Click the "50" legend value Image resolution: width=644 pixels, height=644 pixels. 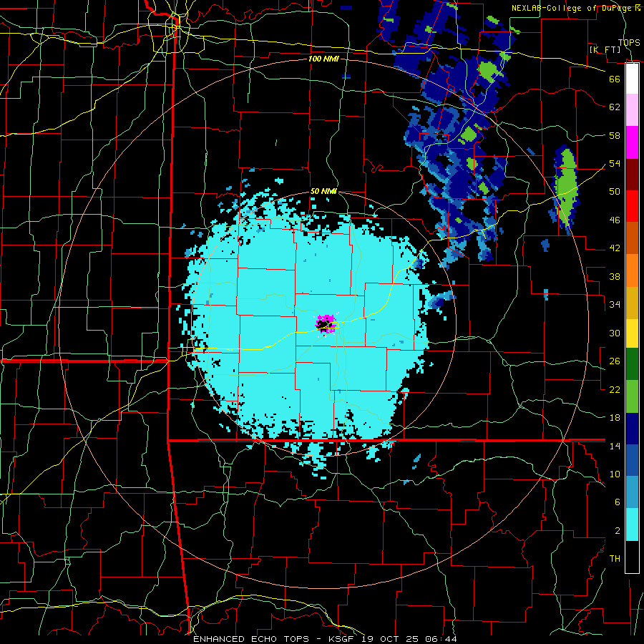[x=615, y=191]
